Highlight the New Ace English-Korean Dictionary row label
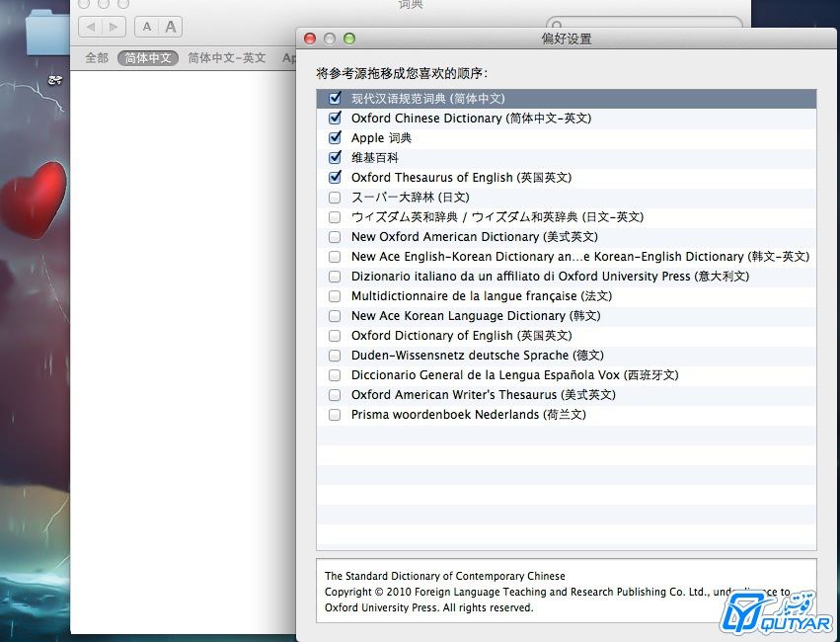 [x=580, y=257]
